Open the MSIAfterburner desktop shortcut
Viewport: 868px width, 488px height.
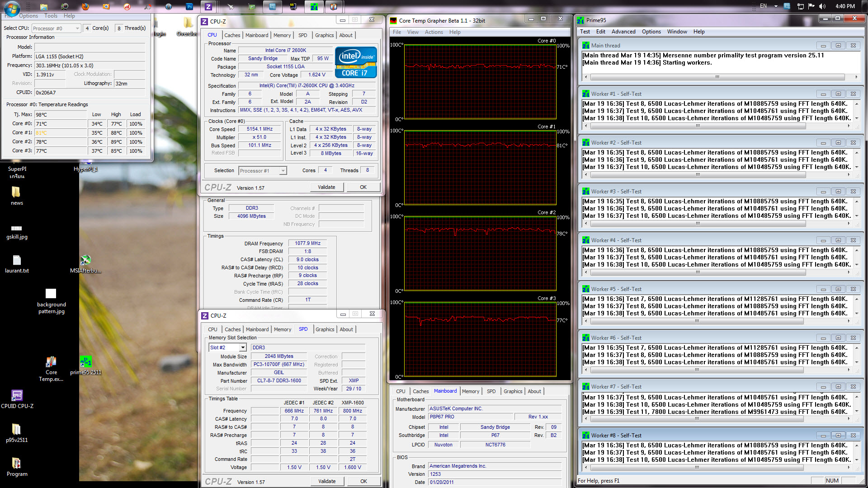pyautogui.click(x=85, y=260)
